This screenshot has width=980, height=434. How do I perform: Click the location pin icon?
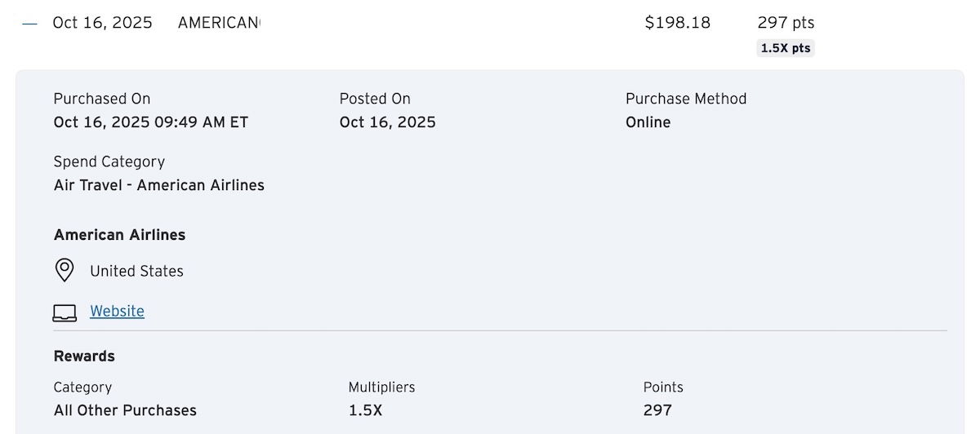pyautogui.click(x=65, y=270)
